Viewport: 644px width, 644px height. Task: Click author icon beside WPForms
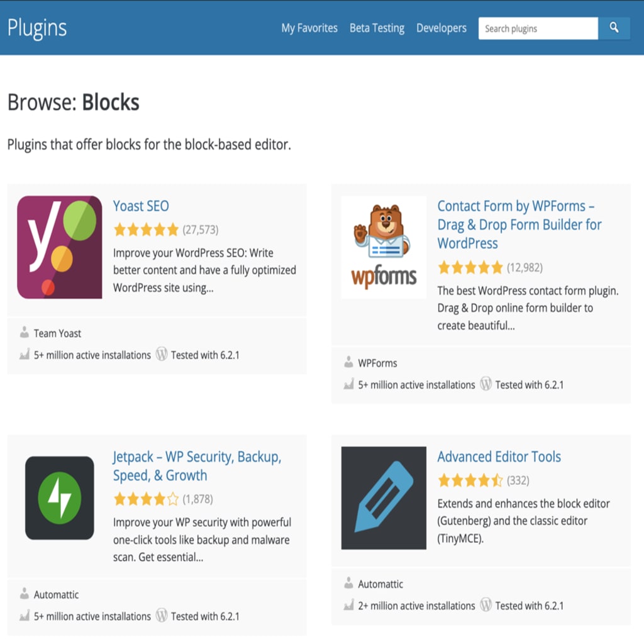348,362
